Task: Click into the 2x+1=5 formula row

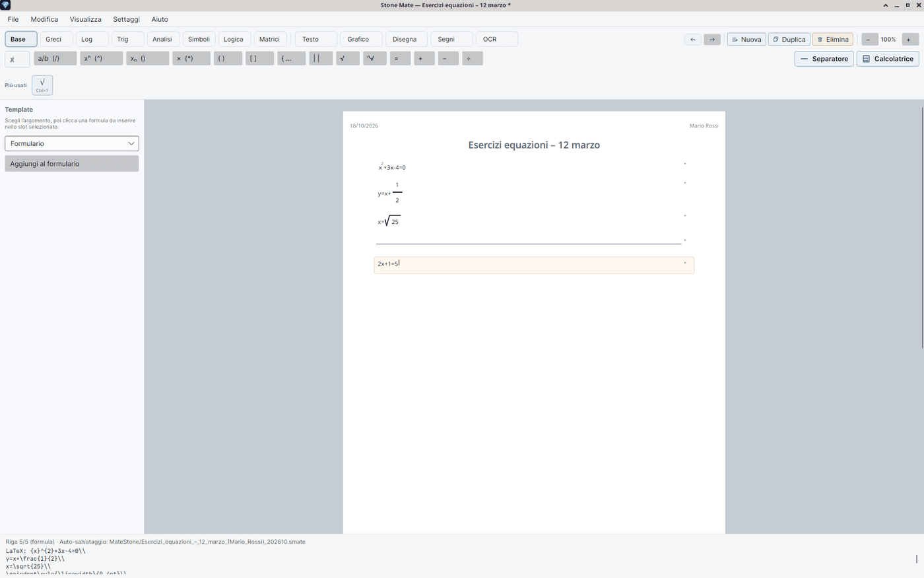Action: (534, 265)
